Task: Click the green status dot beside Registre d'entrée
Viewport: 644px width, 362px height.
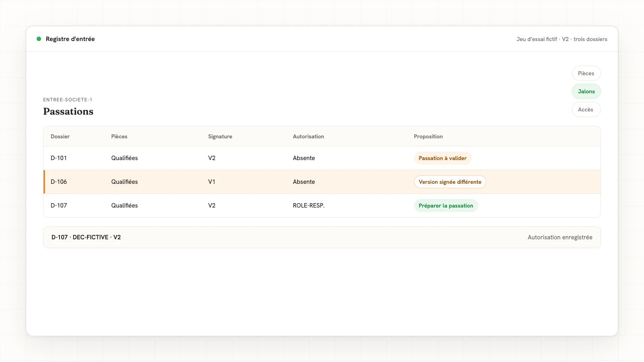Action: pyautogui.click(x=39, y=39)
